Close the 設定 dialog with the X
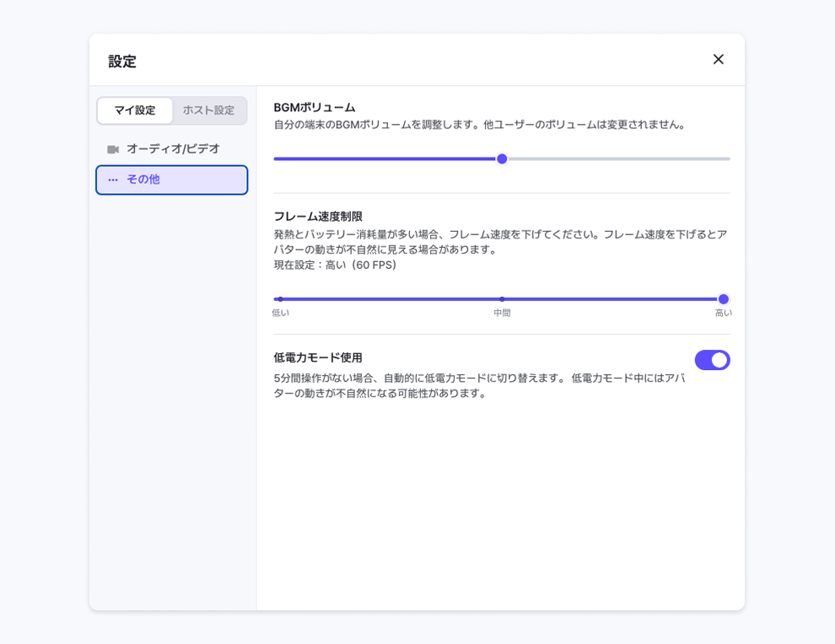The image size is (835, 644). (718, 59)
